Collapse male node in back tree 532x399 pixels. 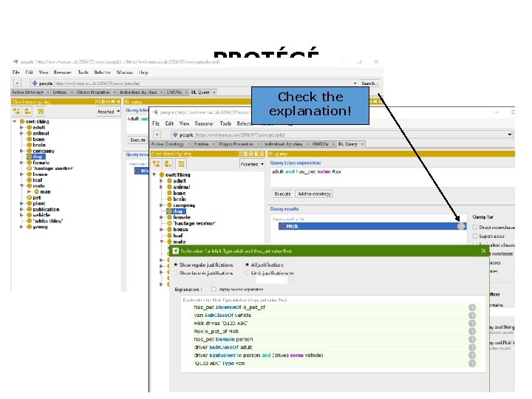click(21, 186)
